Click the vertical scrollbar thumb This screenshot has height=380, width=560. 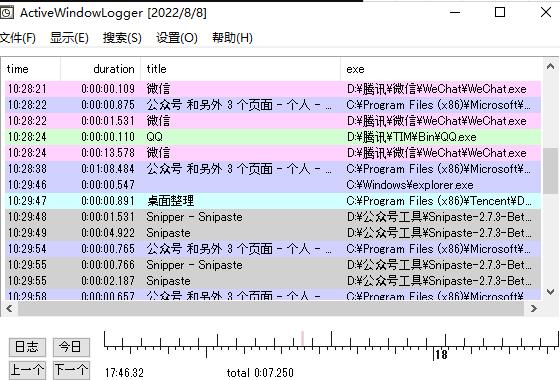coord(550,171)
